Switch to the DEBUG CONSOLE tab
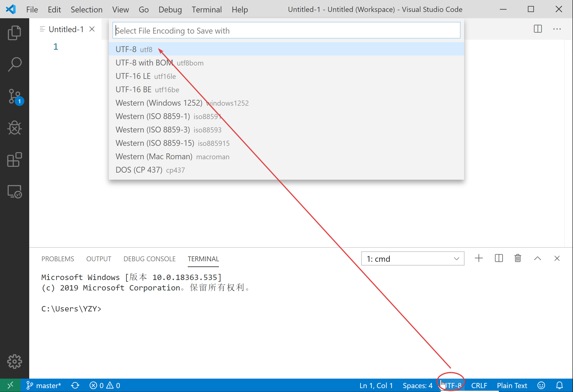Screen dimensions: 573x392 tap(150, 259)
